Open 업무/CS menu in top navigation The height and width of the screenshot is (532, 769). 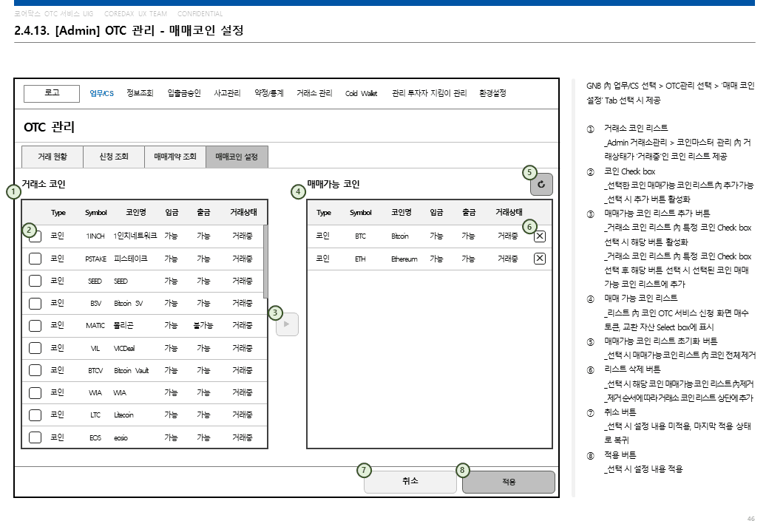[101, 94]
